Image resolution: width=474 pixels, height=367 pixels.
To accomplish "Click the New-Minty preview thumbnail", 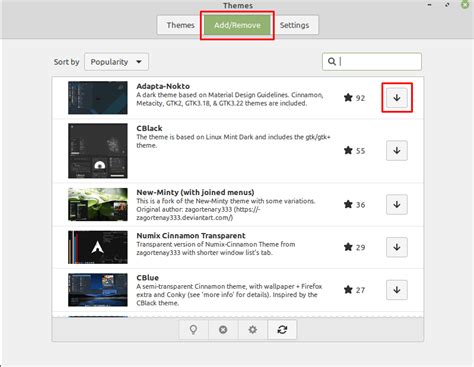I will pos(98,204).
